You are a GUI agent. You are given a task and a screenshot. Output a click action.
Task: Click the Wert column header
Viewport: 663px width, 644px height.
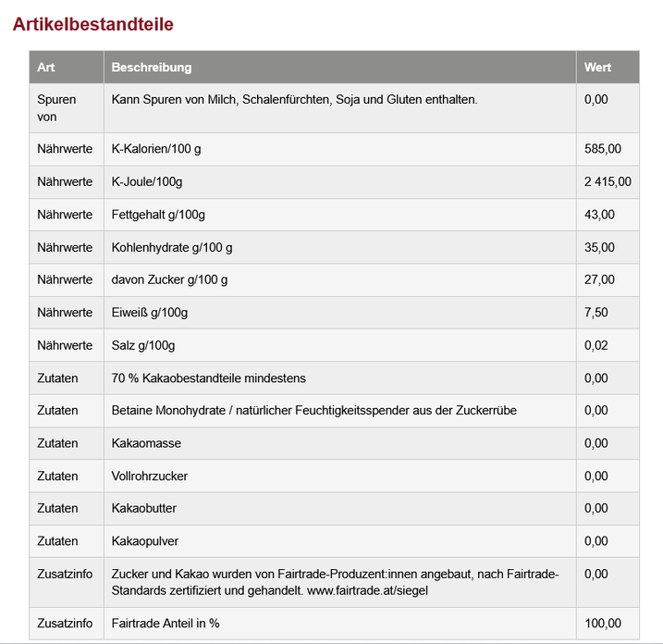(x=597, y=68)
